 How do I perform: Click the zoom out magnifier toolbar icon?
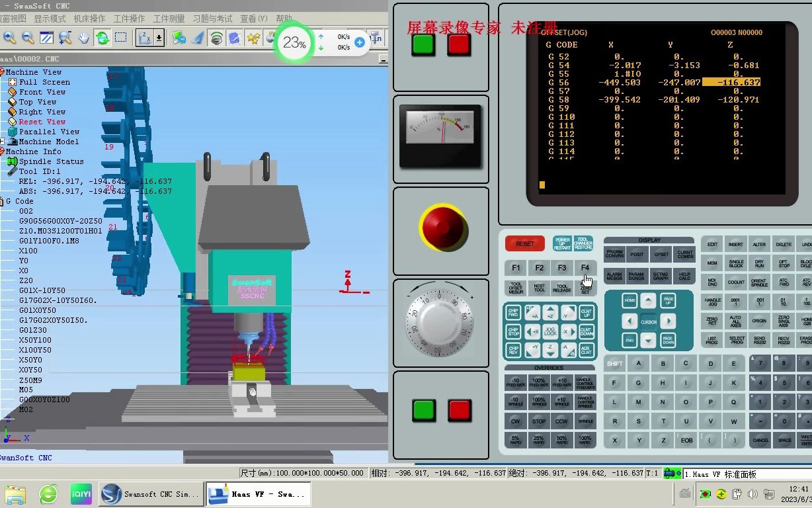click(28, 38)
